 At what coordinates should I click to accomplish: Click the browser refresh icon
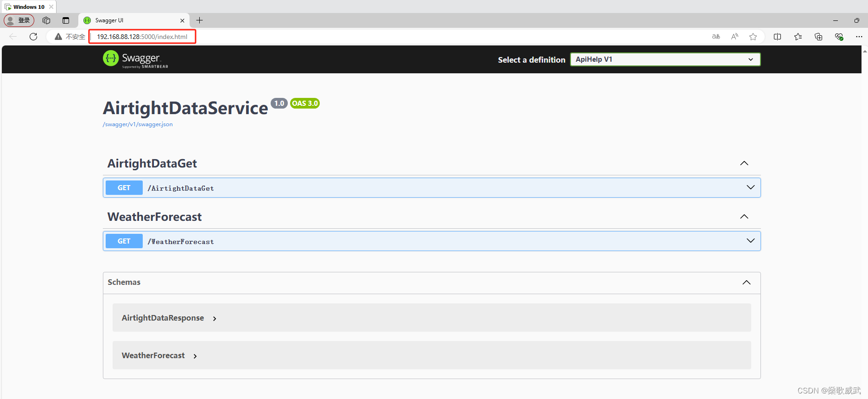click(x=33, y=37)
